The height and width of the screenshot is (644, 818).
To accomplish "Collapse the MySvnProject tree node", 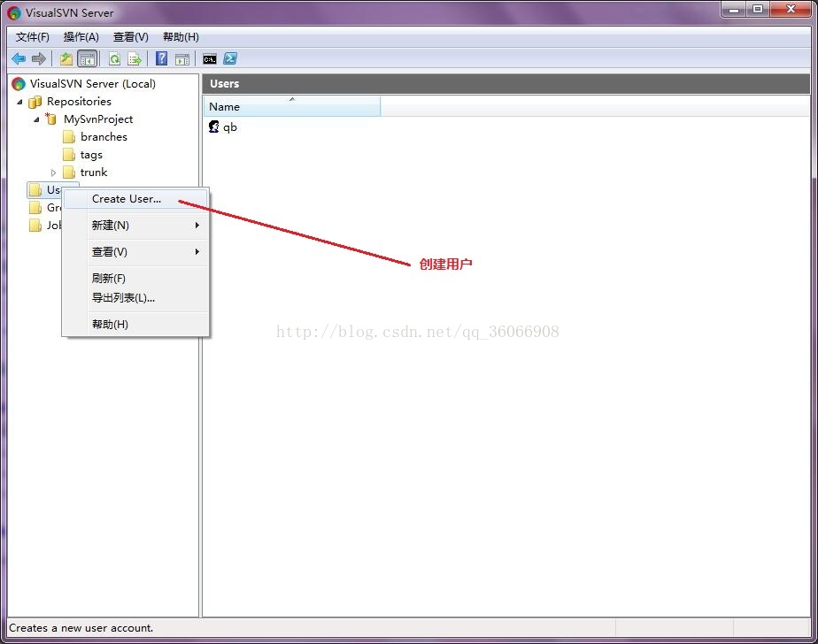I will [x=36, y=120].
